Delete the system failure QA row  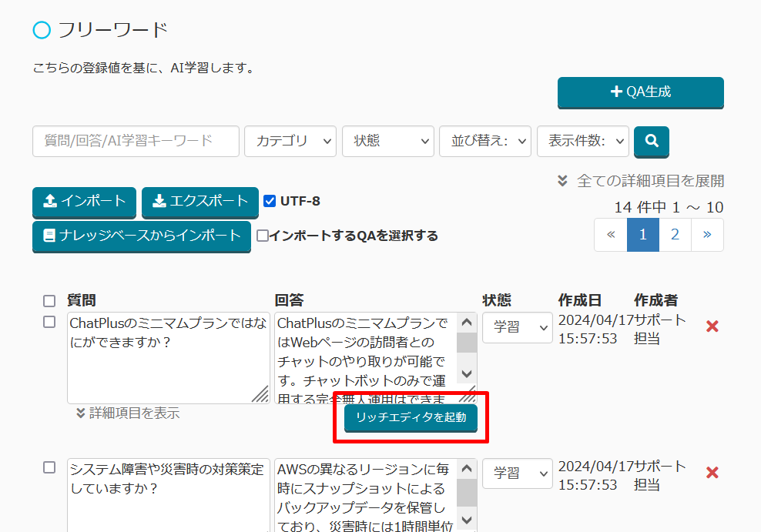pos(712,472)
